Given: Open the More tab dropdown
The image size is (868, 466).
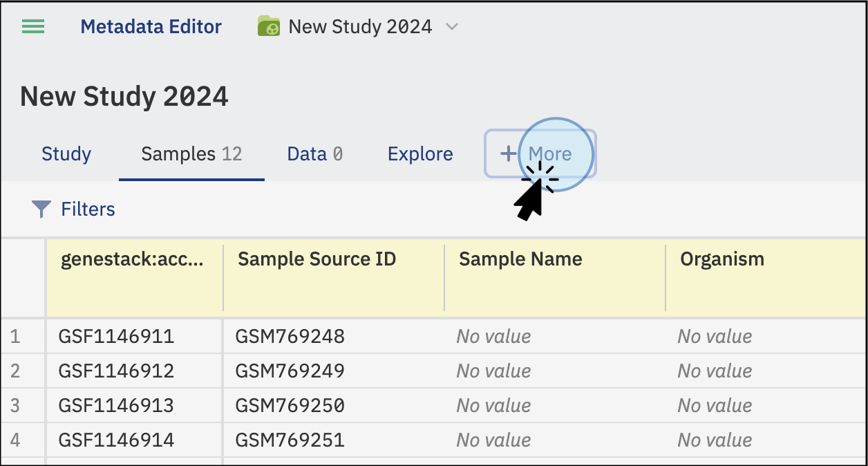Looking at the screenshot, I should 540,153.
